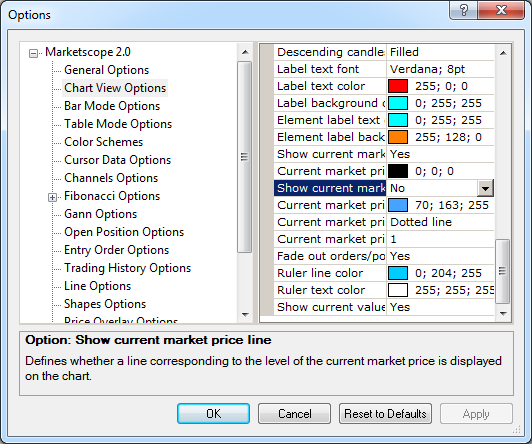The image size is (532, 444).
Task: Click the 0; 204; 255 value text
Action: coord(448,273)
